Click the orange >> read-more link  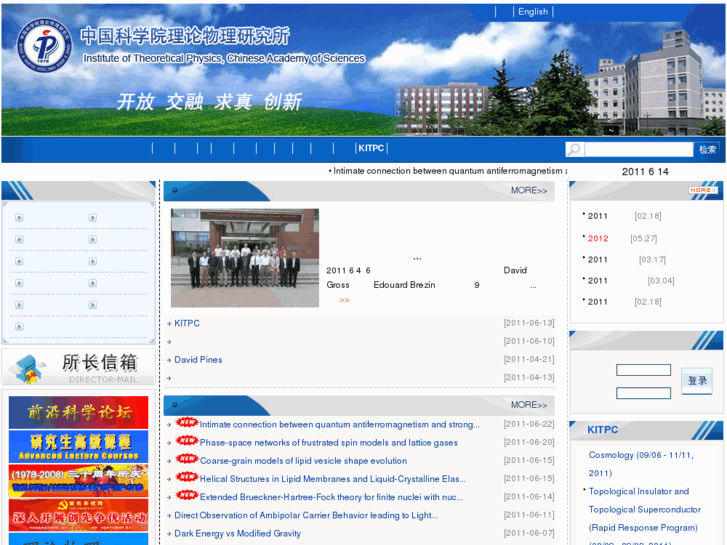coord(344,301)
